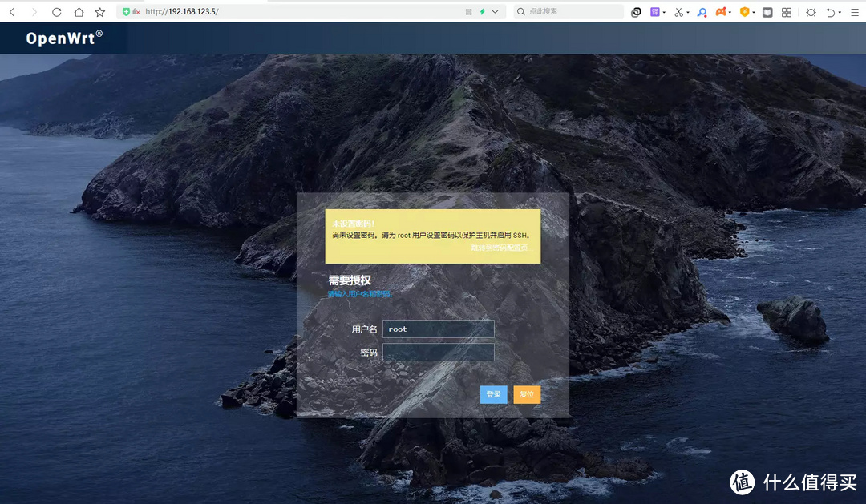Open the four-squares apps grid icon

point(787,11)
